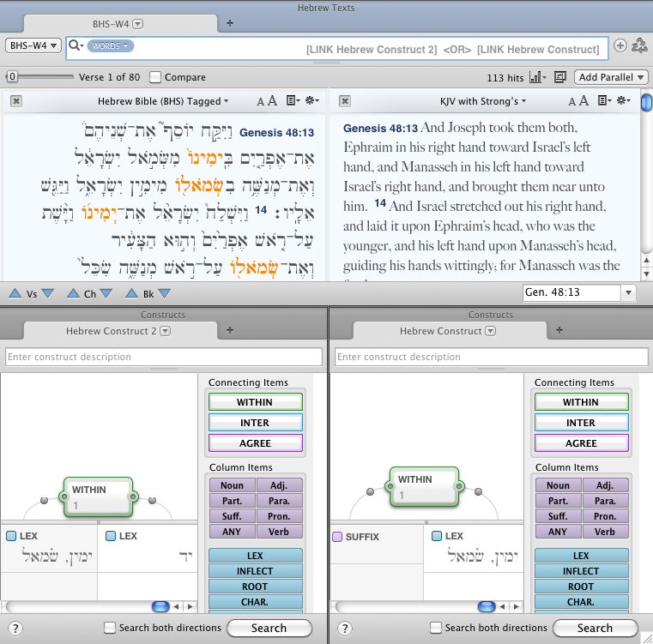653x644 pixels.
Task: Click the AGREE connecting item in left panel
Action: tap(255, 443)
